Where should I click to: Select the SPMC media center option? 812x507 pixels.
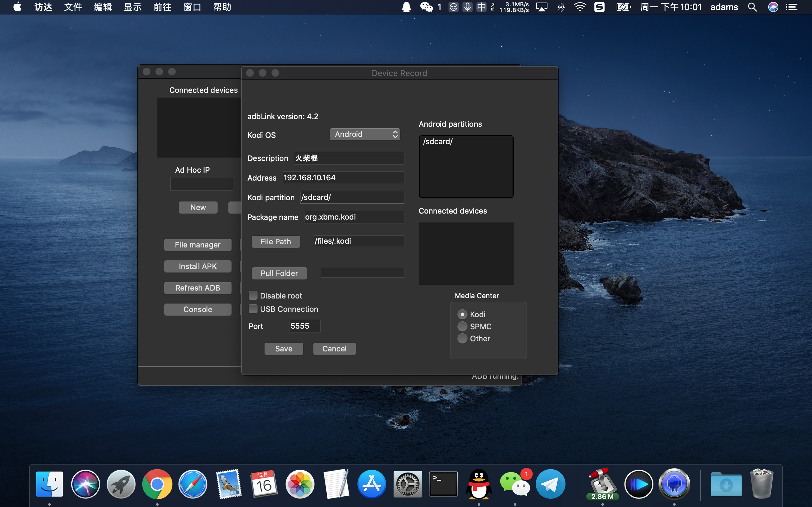click(462, 326)
